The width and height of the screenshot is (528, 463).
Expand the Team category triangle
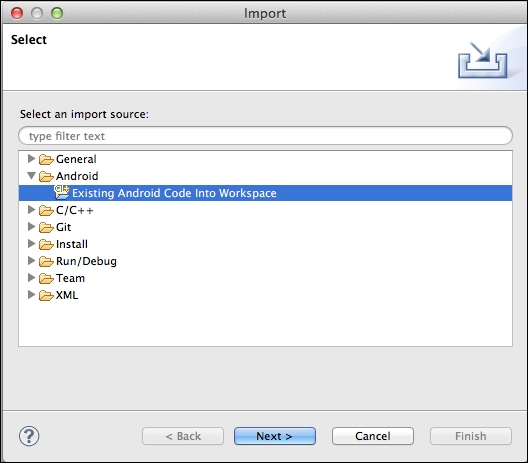click(31, 277)
